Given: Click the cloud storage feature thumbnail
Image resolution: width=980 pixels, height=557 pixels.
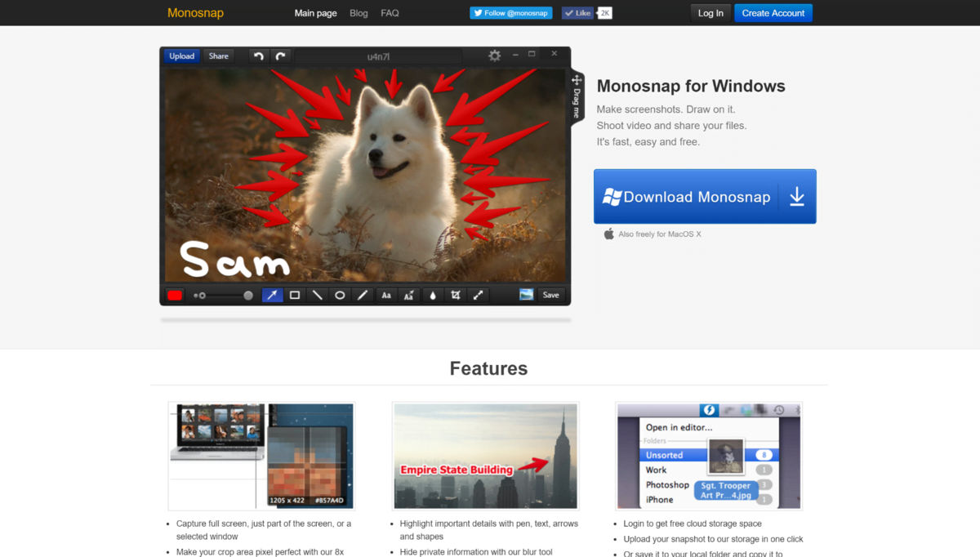Looking at the screenshot, I should [709, 456].
